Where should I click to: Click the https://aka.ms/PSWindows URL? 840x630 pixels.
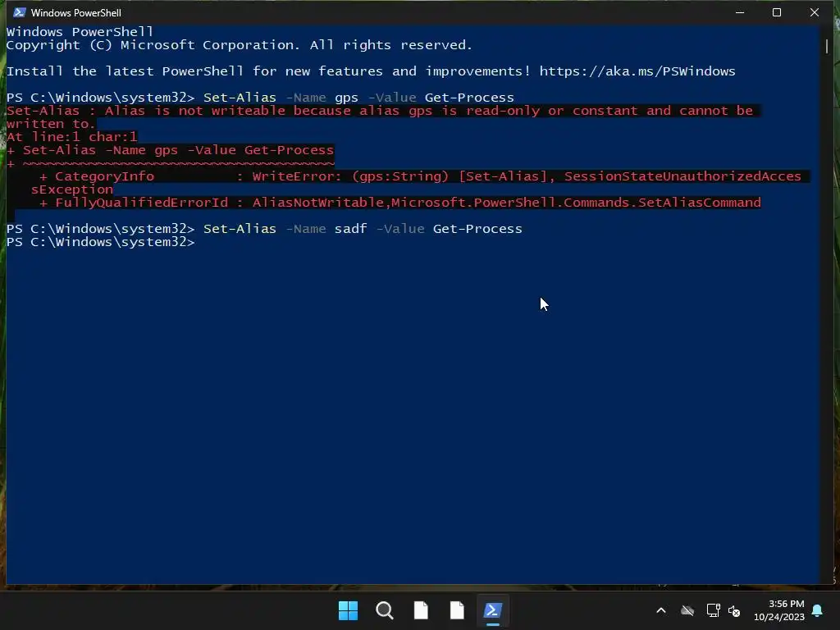pos(637,71)
